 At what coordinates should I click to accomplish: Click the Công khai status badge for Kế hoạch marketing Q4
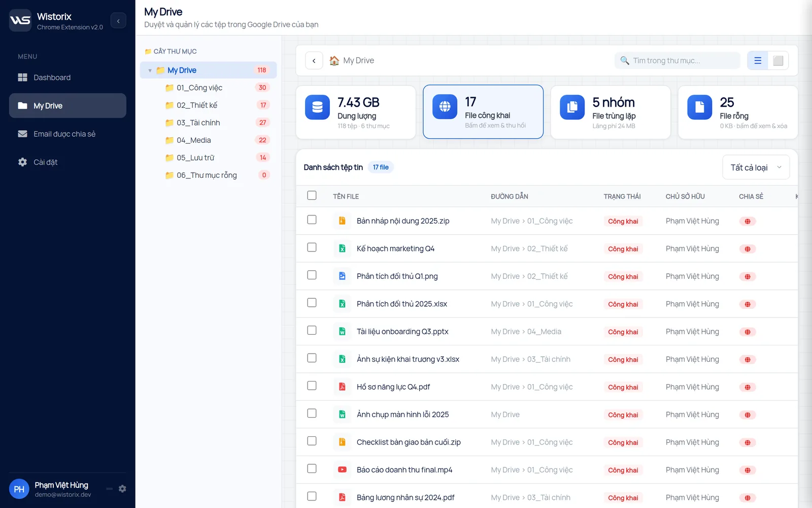[623, 249]
